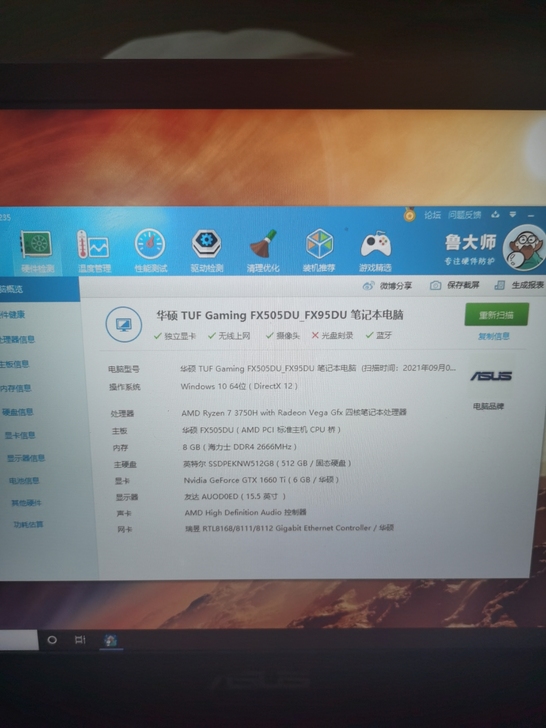Viewport: 546px width, 728px height.
Task: Click 生成报表 generate report button
Action: pos(519,285)
